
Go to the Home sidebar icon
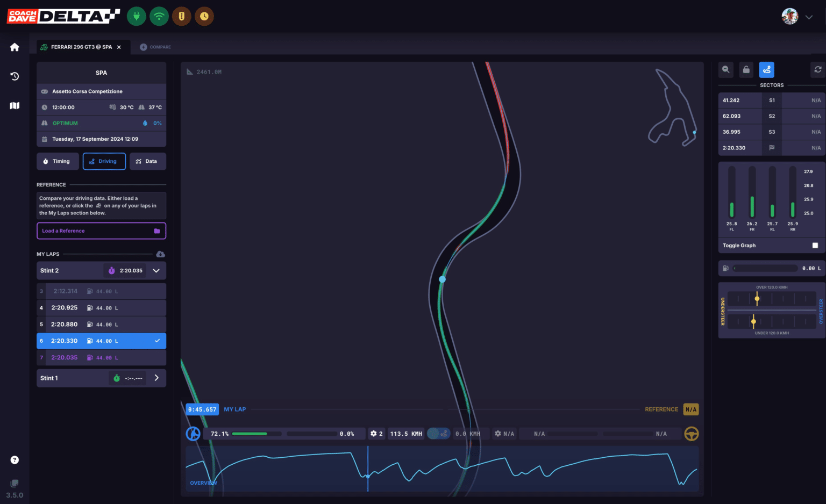15,47
